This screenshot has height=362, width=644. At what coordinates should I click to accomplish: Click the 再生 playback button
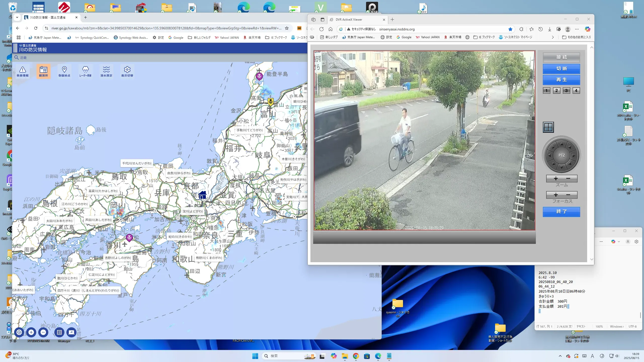(561, 80)
